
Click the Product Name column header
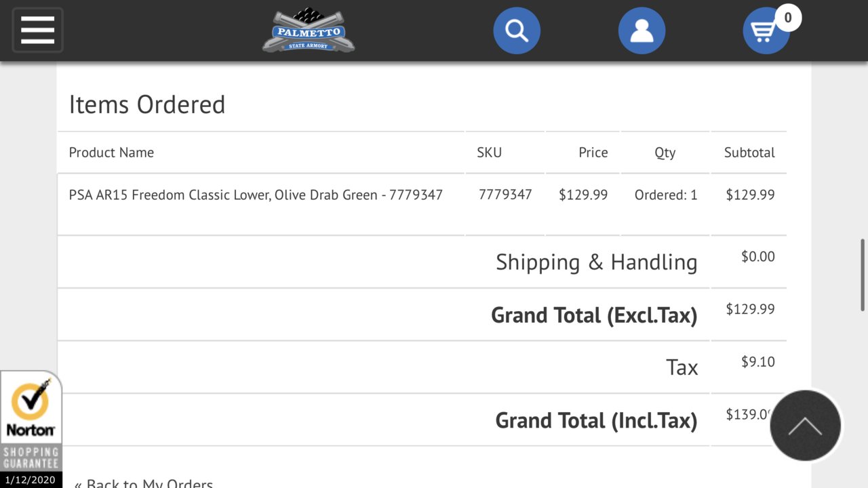(x=111, y=152)
